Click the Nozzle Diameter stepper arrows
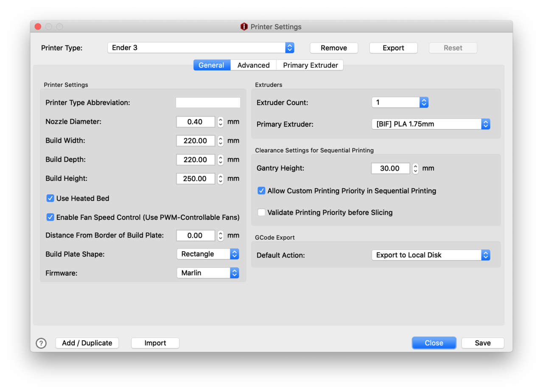The image size is (543, 392). pos(221,122)
